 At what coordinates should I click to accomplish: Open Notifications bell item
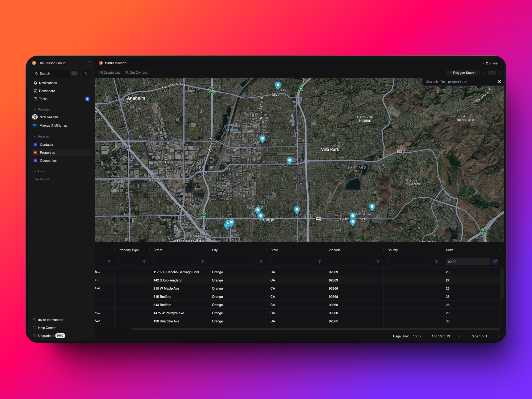(48, 83)
